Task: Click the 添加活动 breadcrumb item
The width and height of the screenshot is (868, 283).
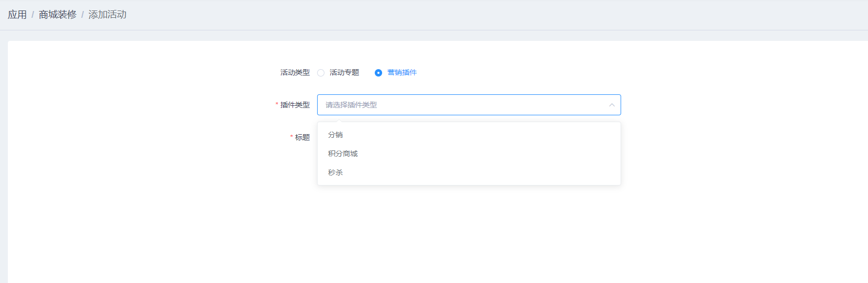Action: pyautogui.click(x=107, y=15)
